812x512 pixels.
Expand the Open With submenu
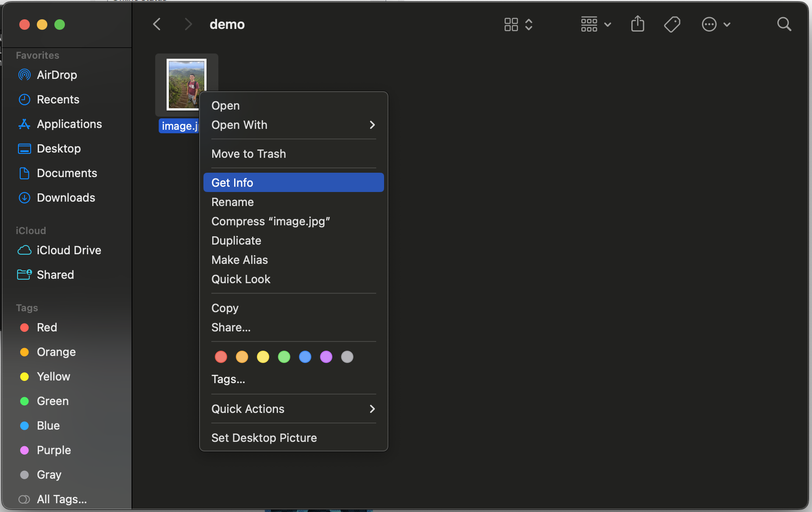[293, 125]
